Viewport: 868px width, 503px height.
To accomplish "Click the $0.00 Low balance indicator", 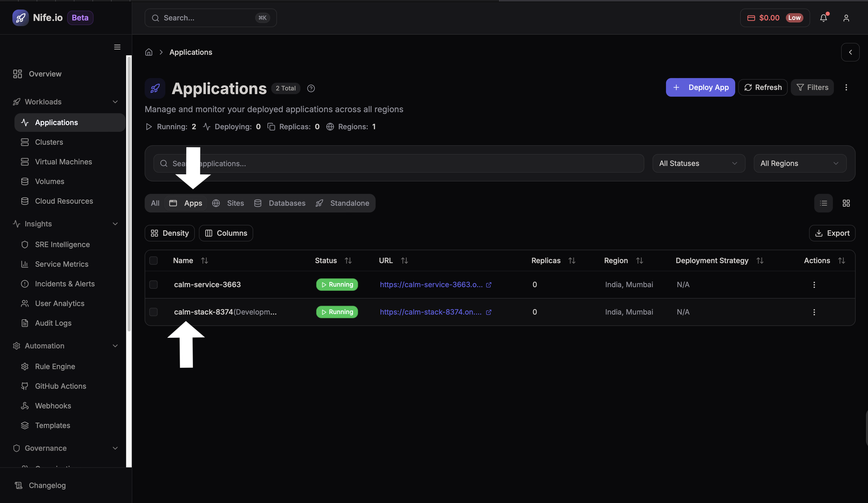I will pos(775,18).
